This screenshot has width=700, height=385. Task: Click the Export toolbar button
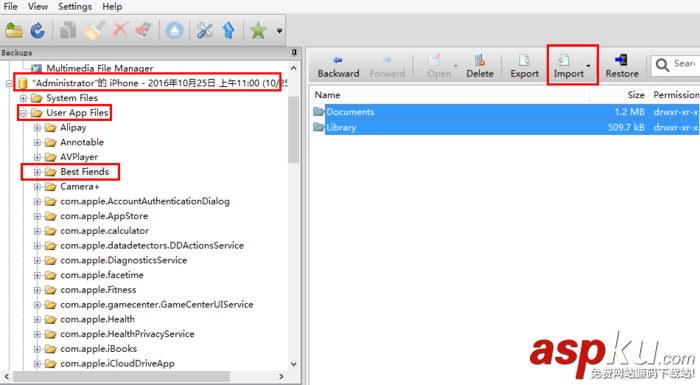click(x=525, y=67)
